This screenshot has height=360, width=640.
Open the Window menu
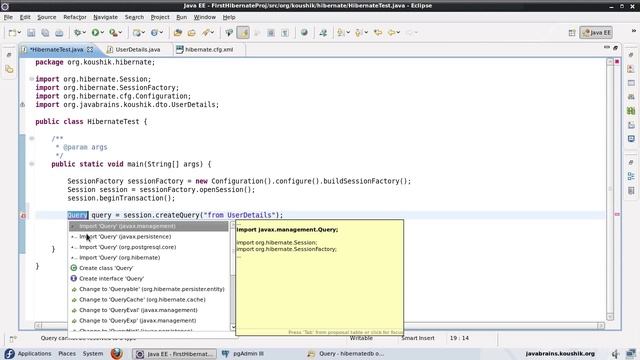[204, 17]
